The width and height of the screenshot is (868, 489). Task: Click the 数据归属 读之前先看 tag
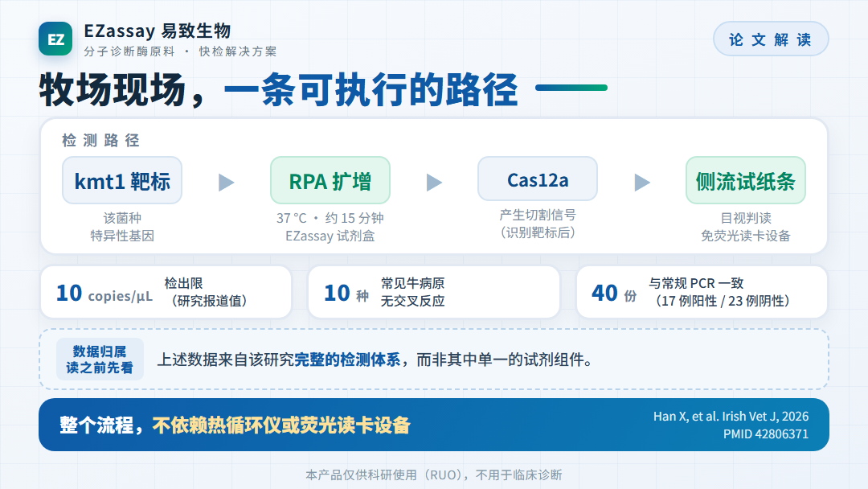pos(100,360)
